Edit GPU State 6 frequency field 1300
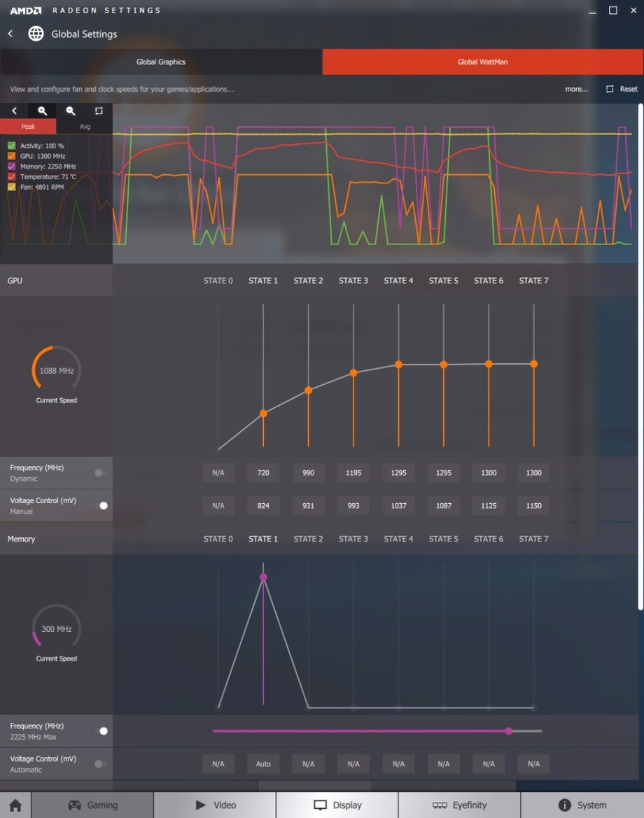Screen dimensions: 644x818 click(x=489, y=472)
